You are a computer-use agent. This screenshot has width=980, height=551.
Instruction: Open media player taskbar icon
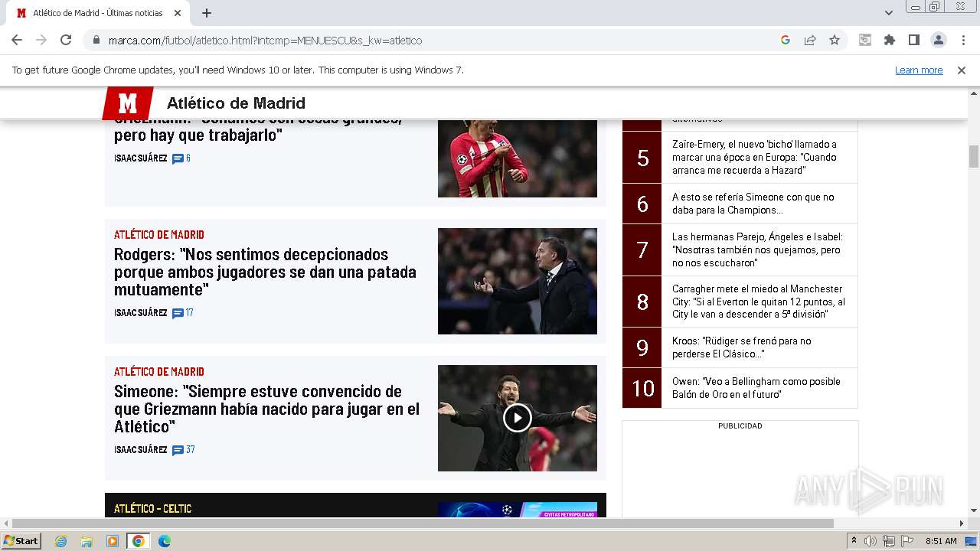[x=113, y=541]
